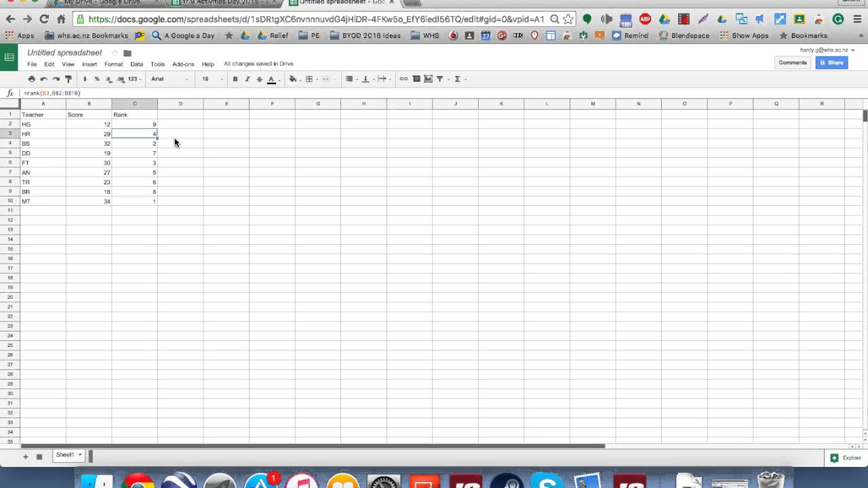Select the Paint format tool
Image resolution: width=868 pixels, height=488 pixels.
(x=68, y=79)
